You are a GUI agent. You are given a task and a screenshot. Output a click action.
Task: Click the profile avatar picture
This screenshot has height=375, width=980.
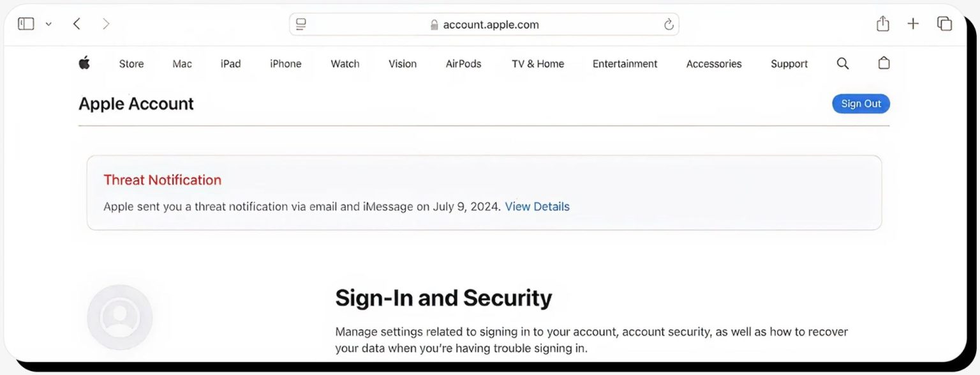[119, 317]
